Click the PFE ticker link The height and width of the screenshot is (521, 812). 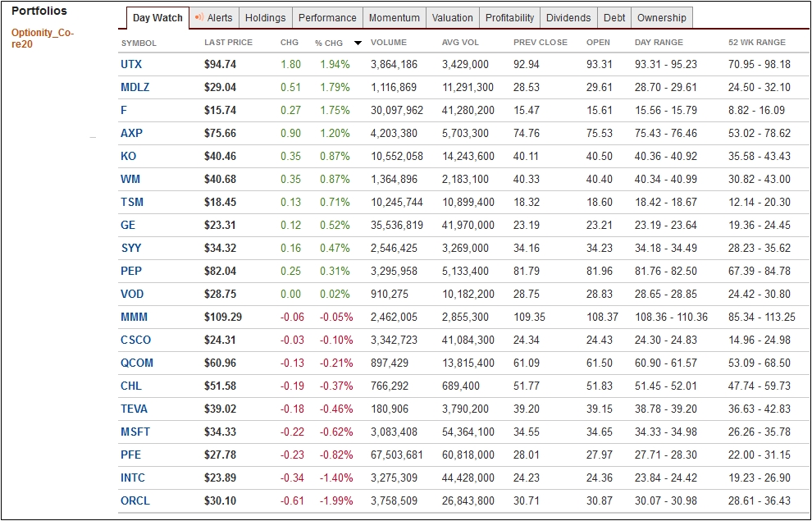coord(131,455)
